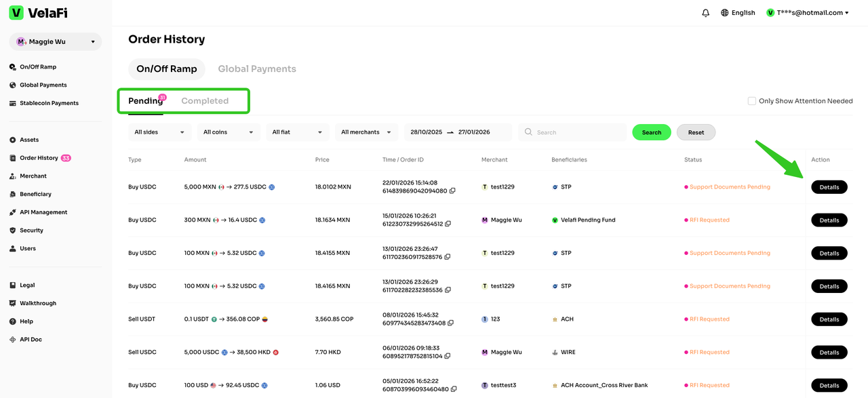The width and height of the screenshot is (868, 398).
Task: Copy order ID 614839869042094080
Action: (452, 191)
